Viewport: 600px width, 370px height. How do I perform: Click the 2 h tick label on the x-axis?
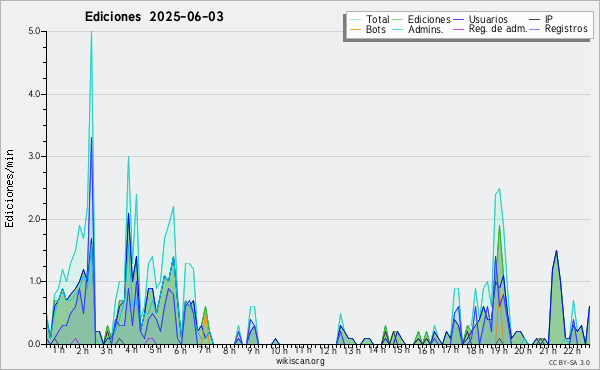click(82, 350)
